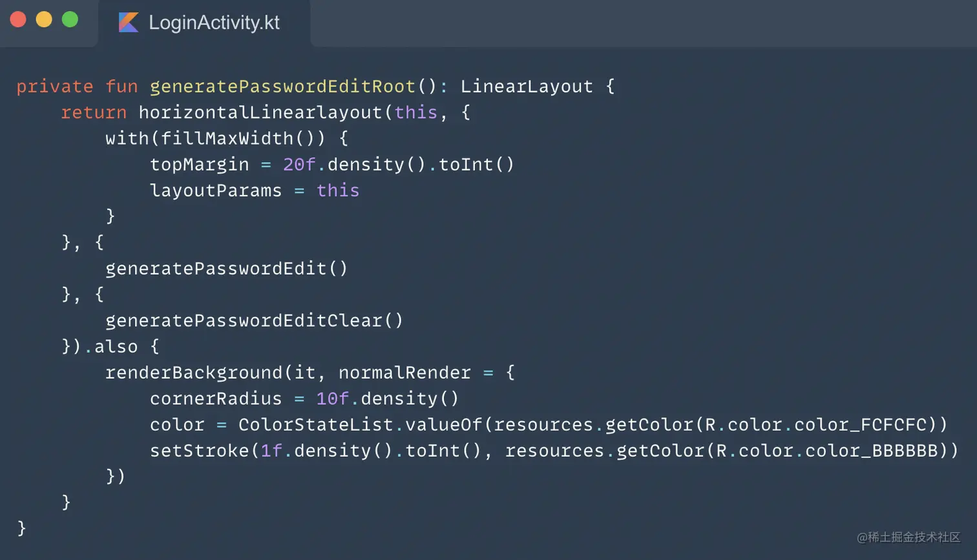Click the topMargin property

[x=199, y=165]
